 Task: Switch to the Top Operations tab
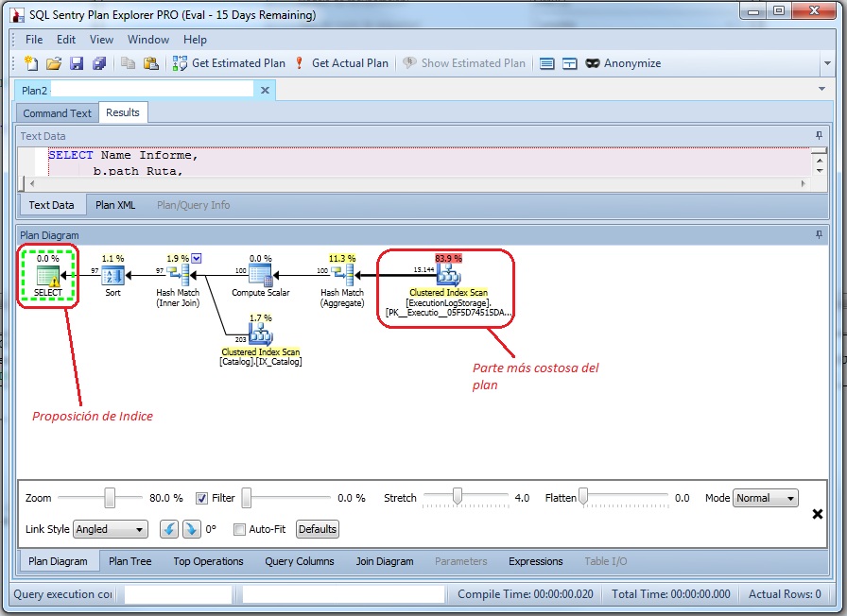click(206, 561)
